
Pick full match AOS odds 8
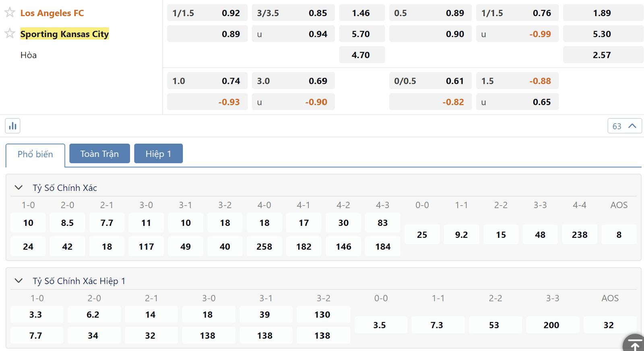click(x=619, y=235)
